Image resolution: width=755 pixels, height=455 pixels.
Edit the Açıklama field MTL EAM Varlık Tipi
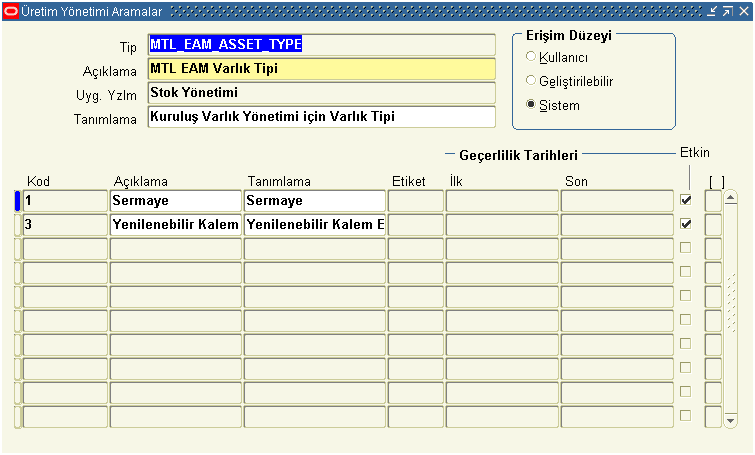click(321, 69)
